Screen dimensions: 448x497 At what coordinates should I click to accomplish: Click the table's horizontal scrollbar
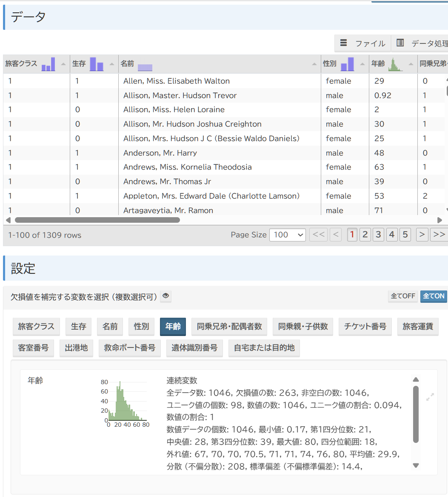pyautogui.click(x=97, y=220)
